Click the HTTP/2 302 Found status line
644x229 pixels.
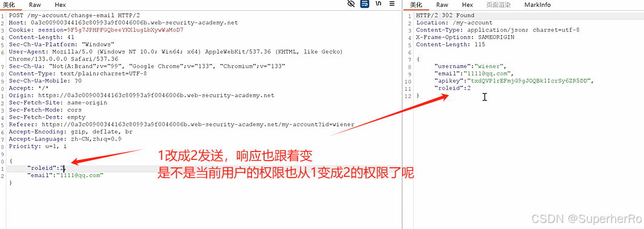click(445, 15)
